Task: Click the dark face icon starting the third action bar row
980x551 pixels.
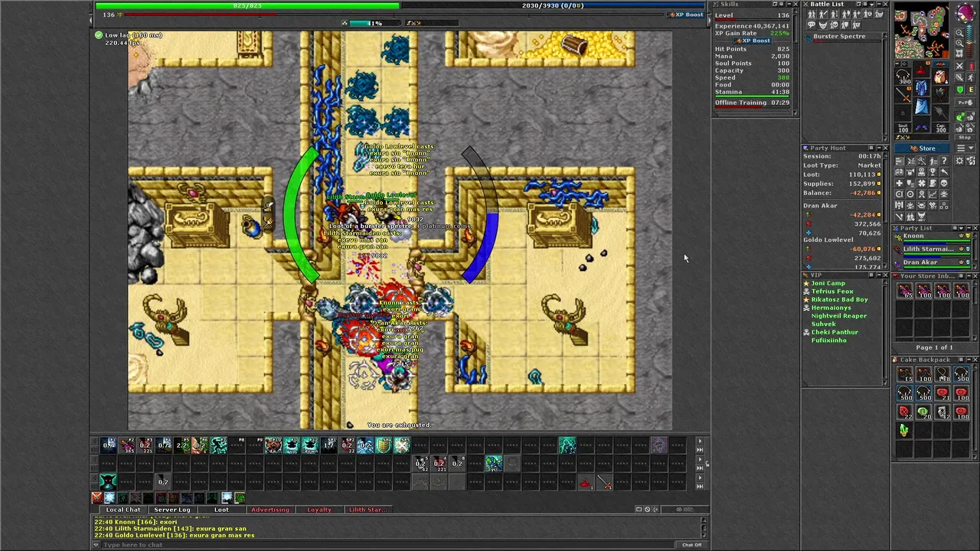Action: (x=108, y=482)
